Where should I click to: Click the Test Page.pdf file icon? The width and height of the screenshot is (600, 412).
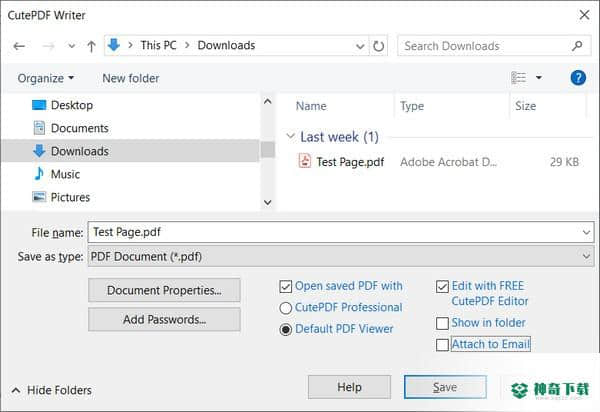(305, 160)
